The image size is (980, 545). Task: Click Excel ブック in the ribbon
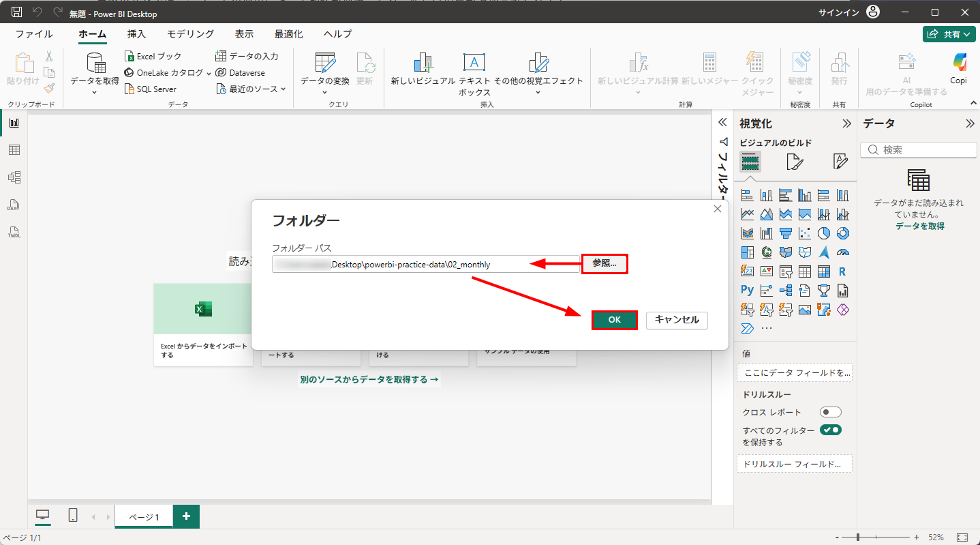coord(153,56)
